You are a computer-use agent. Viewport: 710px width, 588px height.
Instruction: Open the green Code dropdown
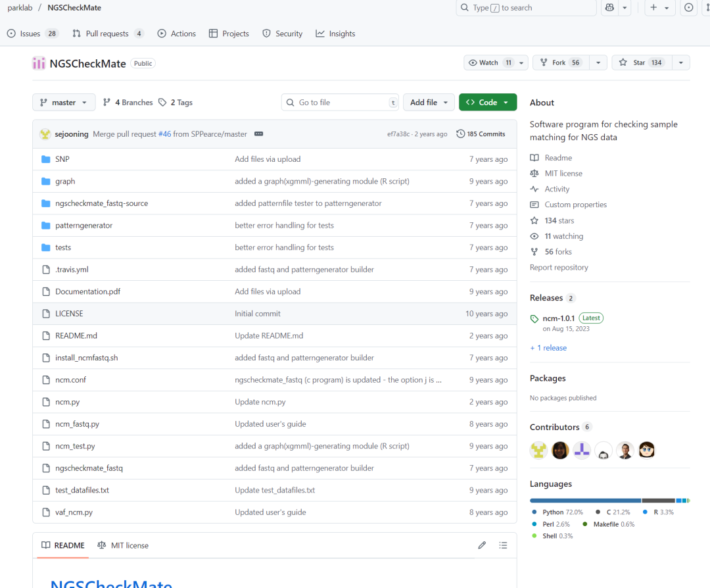pyautogui.click(x=488, y=103)
